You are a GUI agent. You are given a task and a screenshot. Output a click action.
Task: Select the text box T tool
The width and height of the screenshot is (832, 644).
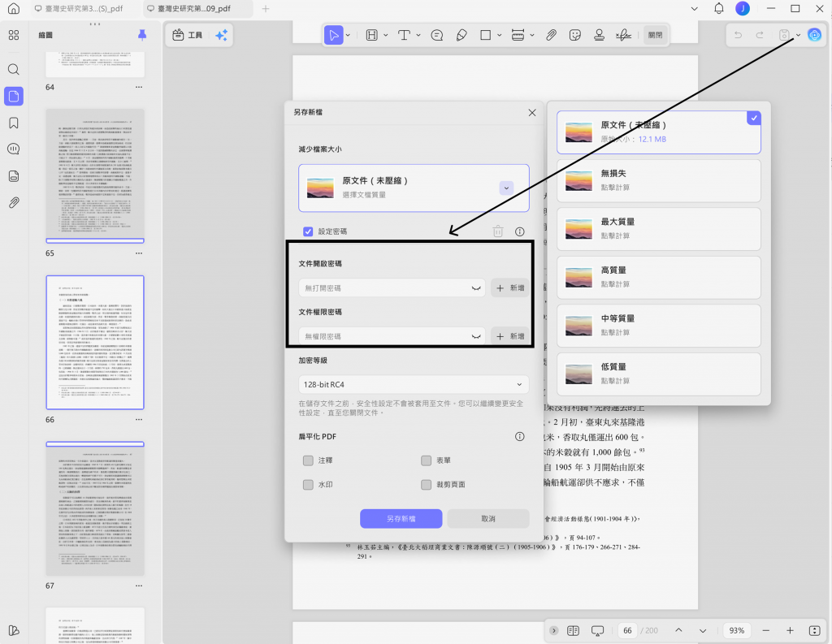(405, 35)
